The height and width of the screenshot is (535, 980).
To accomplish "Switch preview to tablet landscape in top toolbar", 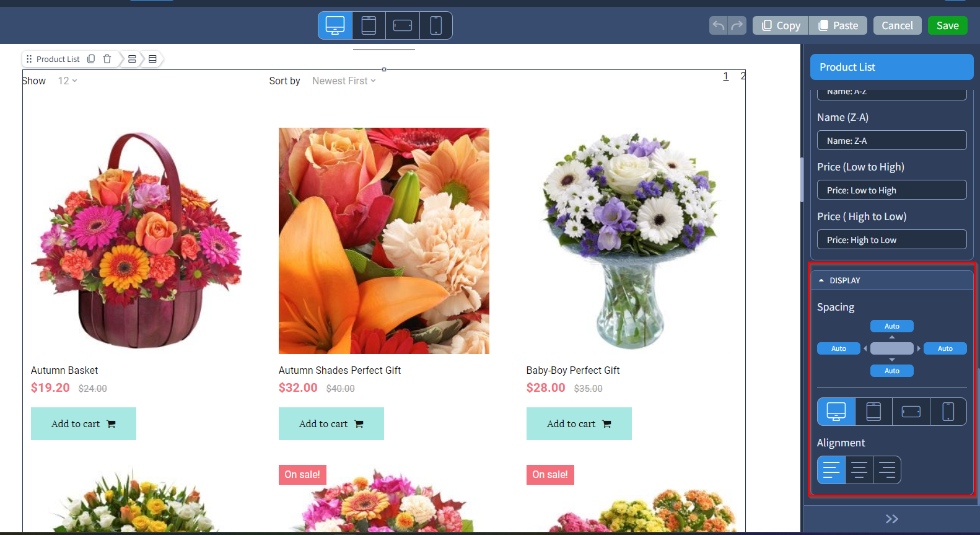I will point(402,25).
